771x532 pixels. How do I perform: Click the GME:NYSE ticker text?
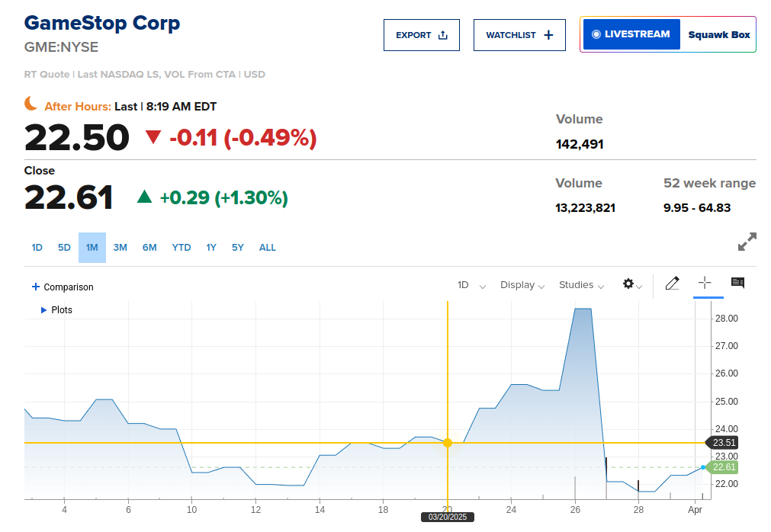[x=61, y=47]
